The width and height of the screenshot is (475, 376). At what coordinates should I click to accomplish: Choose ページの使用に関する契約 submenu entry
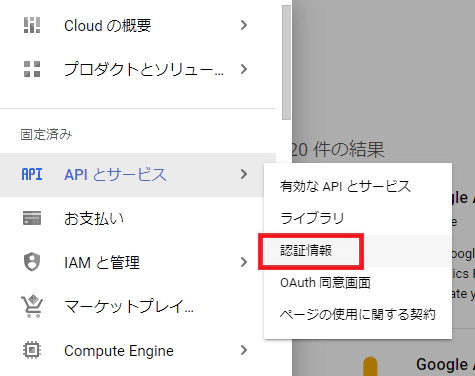pyautogui.click(x=358, y=314)
